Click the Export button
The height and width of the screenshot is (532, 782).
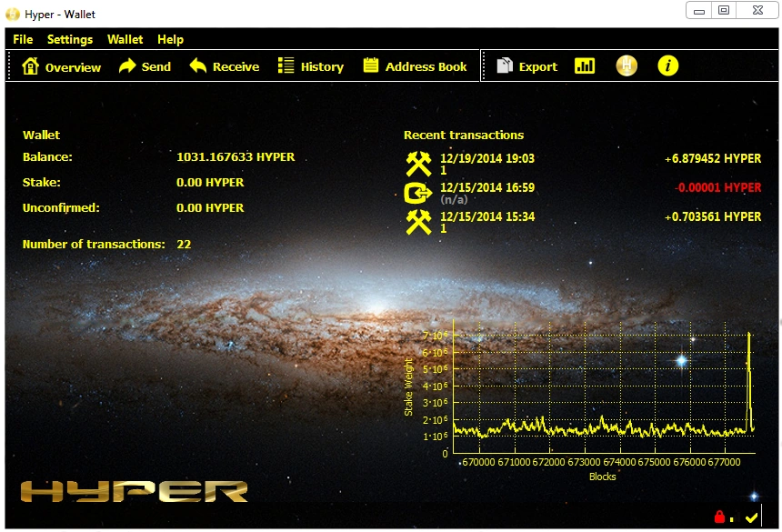click(525, 65)
